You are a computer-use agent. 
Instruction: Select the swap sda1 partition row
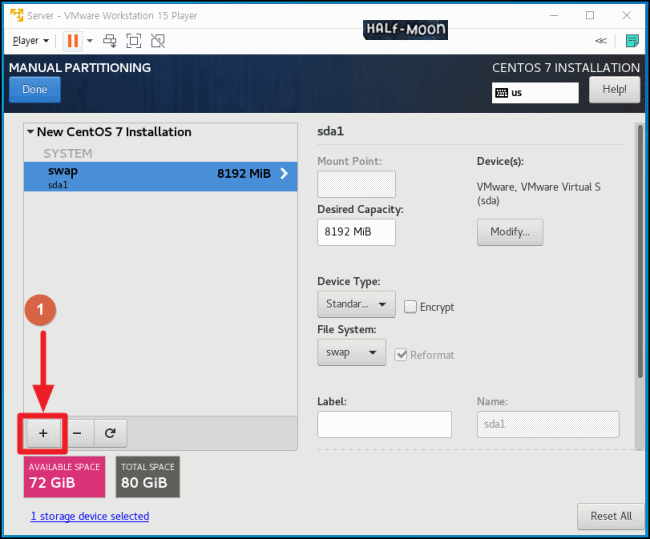[160, 177]
